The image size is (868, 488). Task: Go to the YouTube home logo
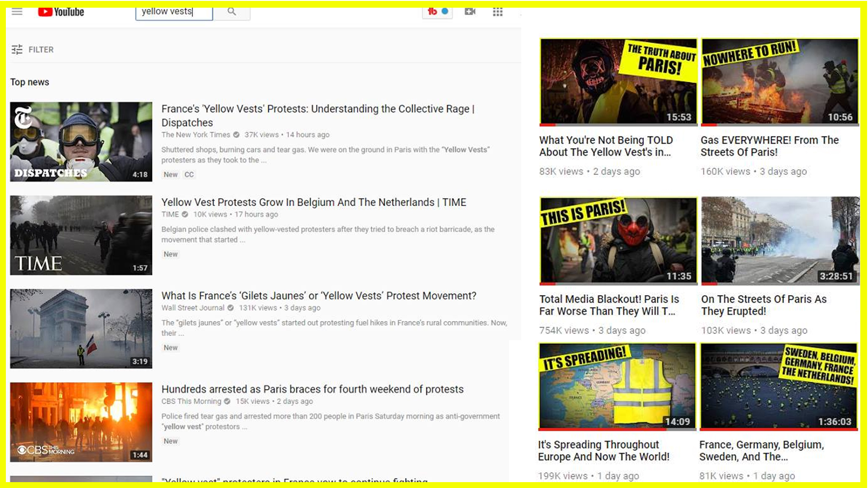(x=61, y=12)
